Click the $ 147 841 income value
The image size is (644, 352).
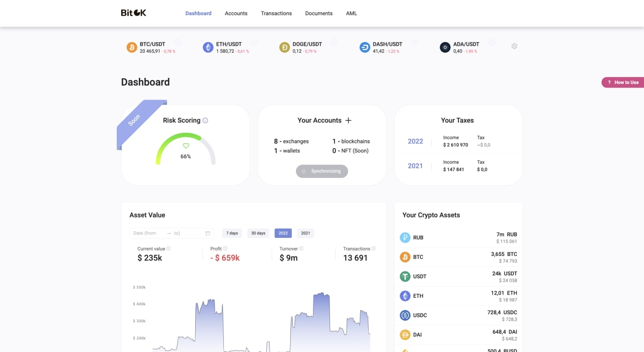pos(454,169)
